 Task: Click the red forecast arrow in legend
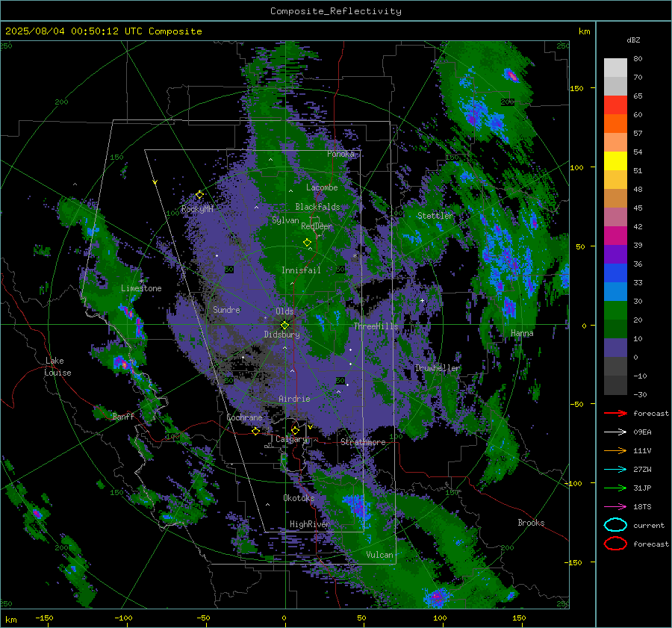coord(615,413)
